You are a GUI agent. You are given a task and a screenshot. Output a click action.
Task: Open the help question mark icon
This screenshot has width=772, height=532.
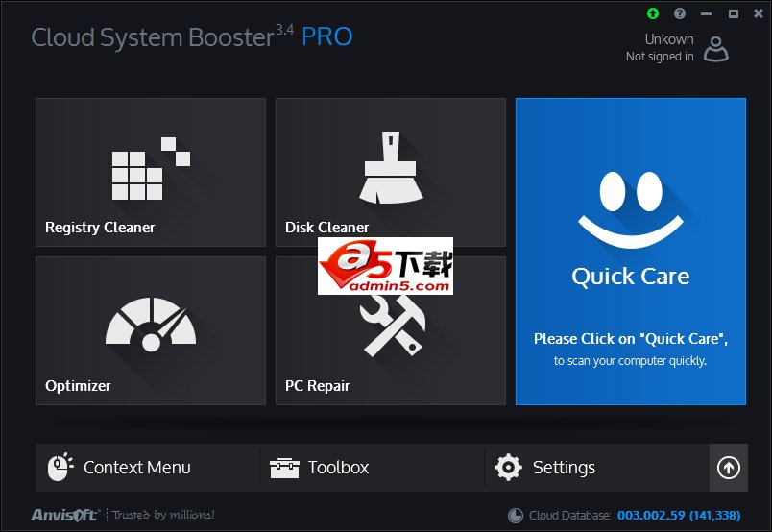pos(680,13)
